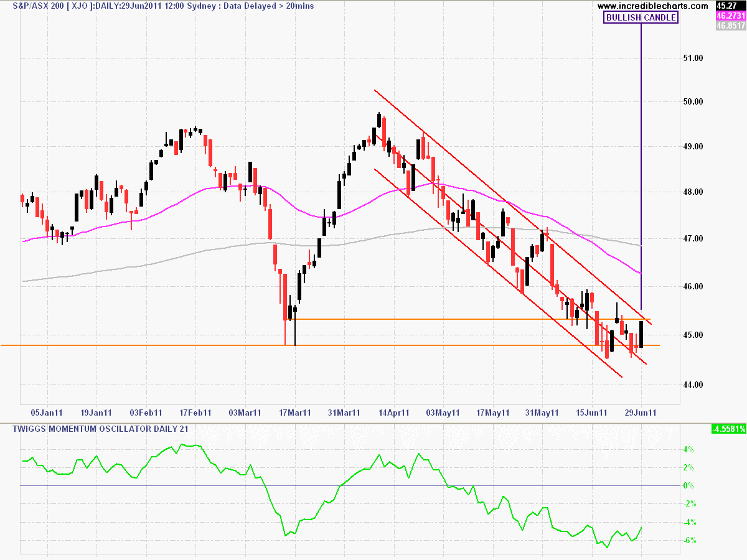
Task: Select the 29Jun11 date on the time axis
Action: click(x=643, y=412)
